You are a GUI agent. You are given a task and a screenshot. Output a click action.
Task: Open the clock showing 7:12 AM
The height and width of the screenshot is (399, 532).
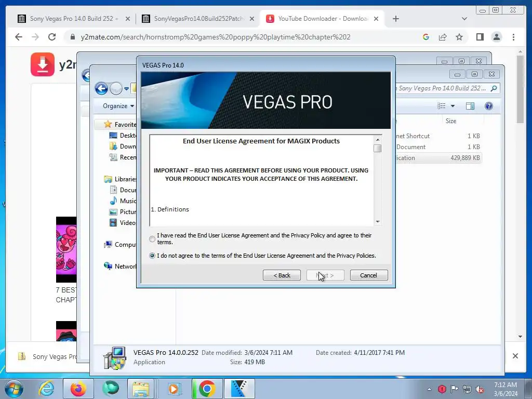tap(505, 389)
